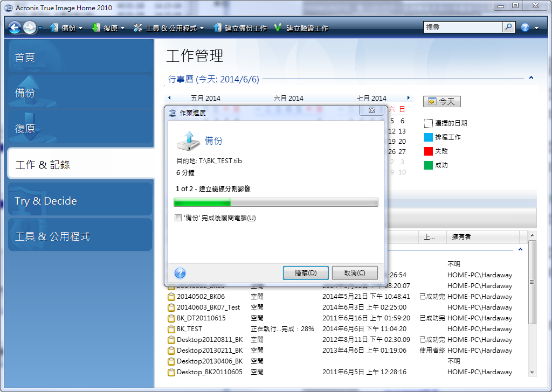Screen dimensions: 552x392
Task: Click the 五月 2014 month header
Action: (205, 98)
